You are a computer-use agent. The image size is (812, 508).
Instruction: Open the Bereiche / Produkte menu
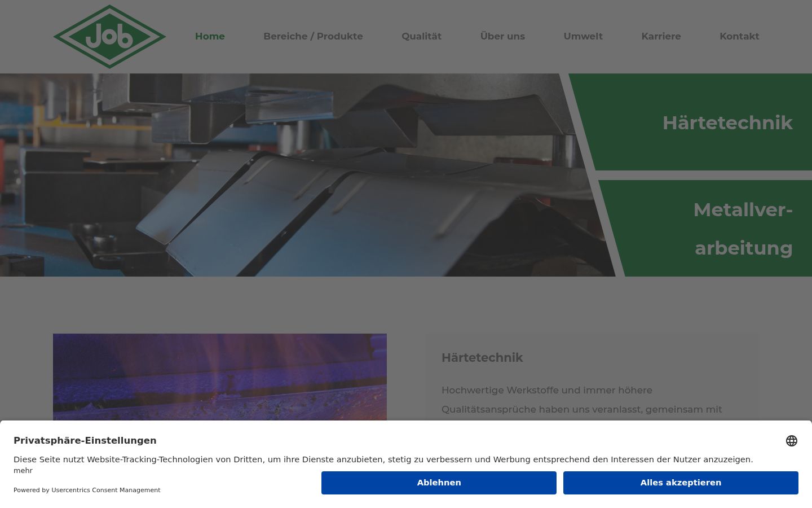click(x=313, y=36)
